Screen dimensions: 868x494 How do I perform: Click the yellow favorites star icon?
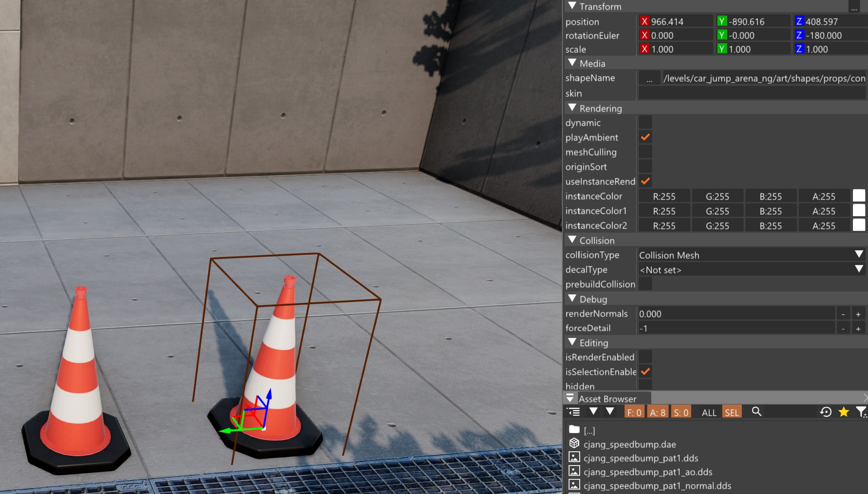(x=844, y=412)
